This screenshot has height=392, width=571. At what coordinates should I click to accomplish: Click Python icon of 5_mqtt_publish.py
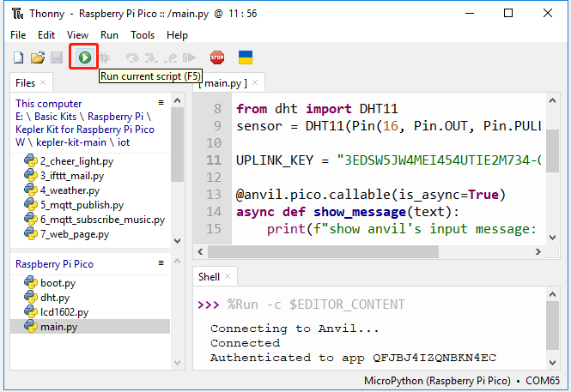[x=31, y=204]
